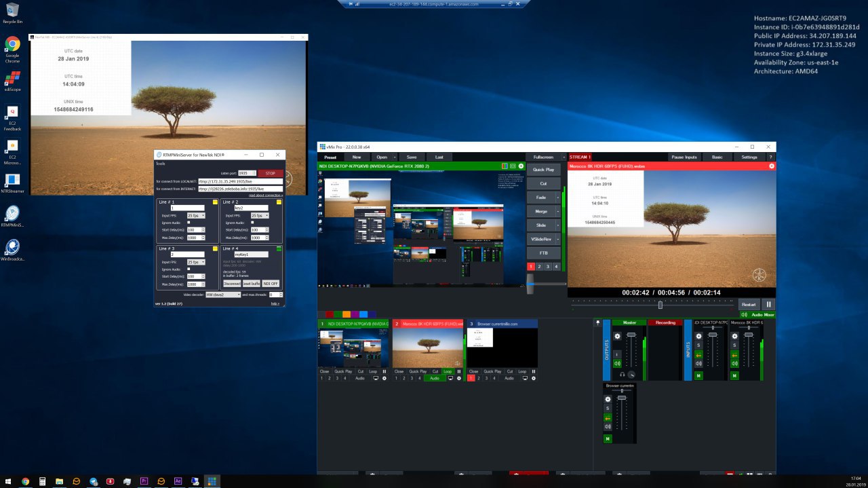Click the Disconnect button in Line # 4
The image size is (868, 488).
click(x=232, y=284)
